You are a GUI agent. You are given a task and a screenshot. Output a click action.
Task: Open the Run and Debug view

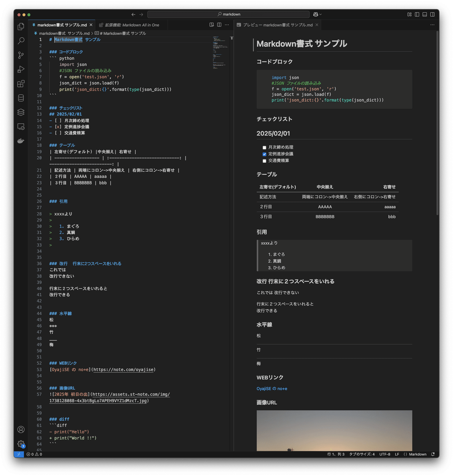tap(21, 70)
